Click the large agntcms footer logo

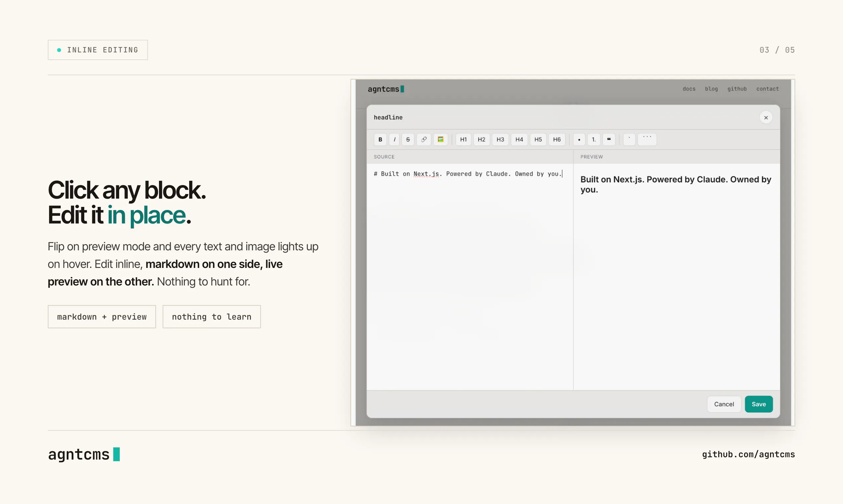coord(84,454)
